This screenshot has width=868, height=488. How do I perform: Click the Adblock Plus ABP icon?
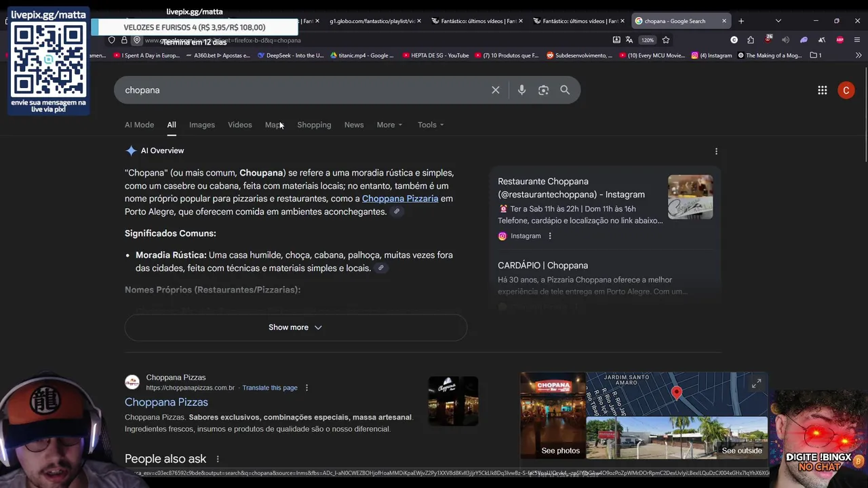click(840, 40)
